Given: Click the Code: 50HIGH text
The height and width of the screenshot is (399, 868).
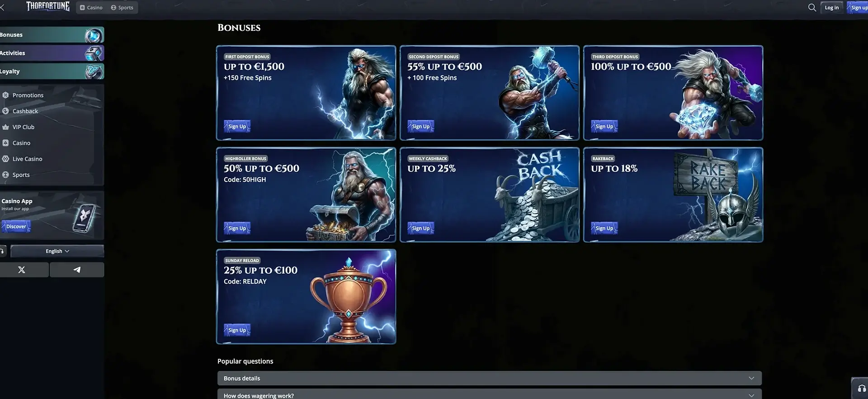Looking at the screenshot, I should tap(245, 180).
